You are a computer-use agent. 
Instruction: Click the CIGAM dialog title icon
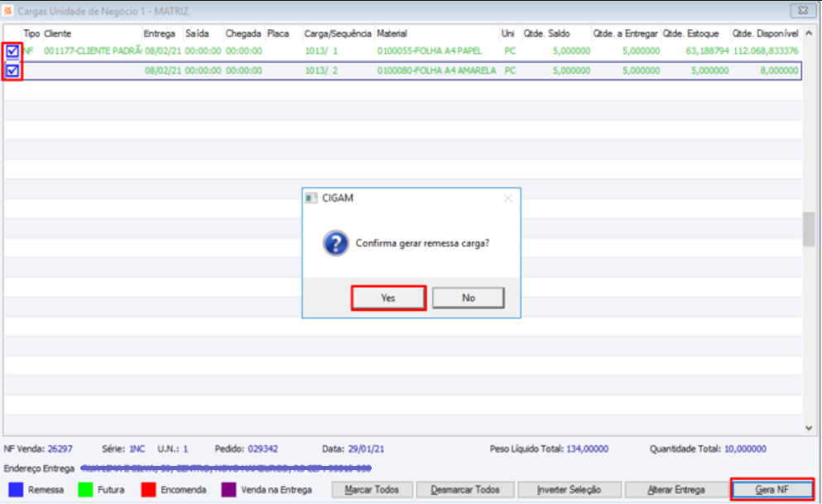tap(311, 198)
